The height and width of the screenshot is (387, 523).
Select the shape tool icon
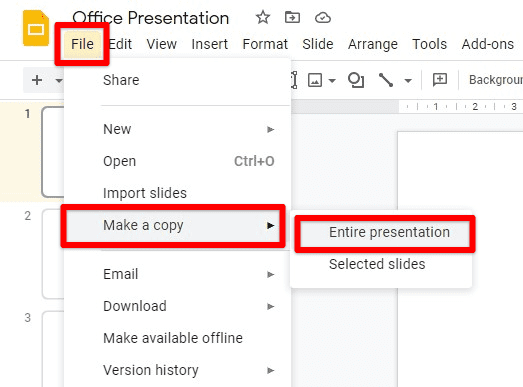click(356, 80)
